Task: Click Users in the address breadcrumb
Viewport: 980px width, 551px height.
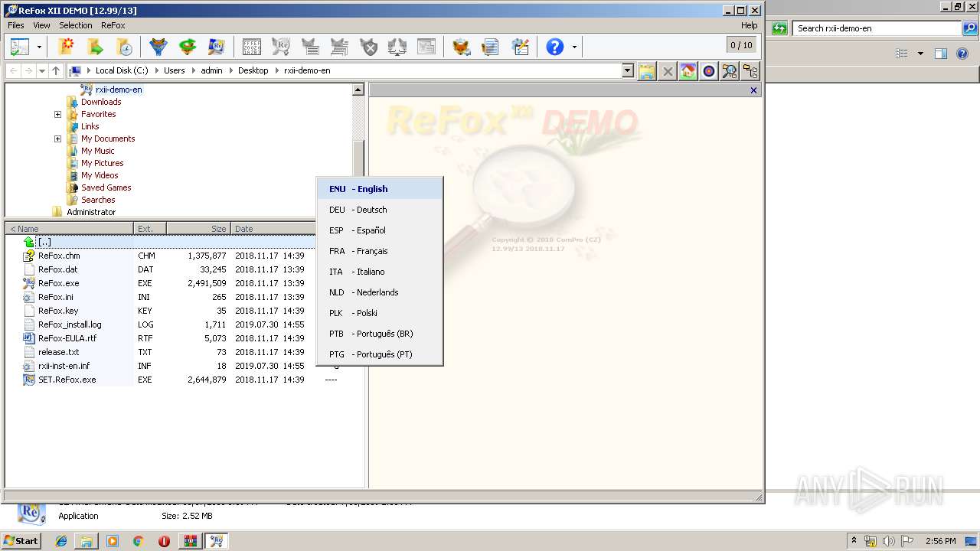Action: point(175,70)
